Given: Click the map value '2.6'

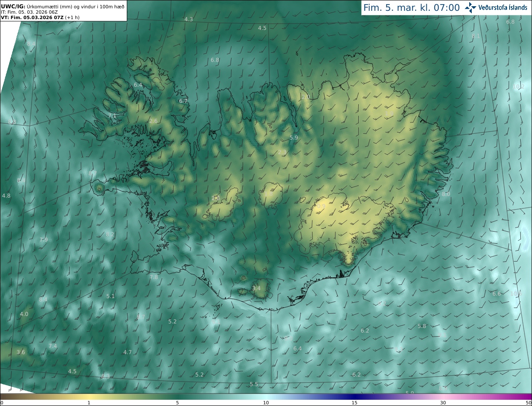Looking at the screenshot, I should point(153,121).
